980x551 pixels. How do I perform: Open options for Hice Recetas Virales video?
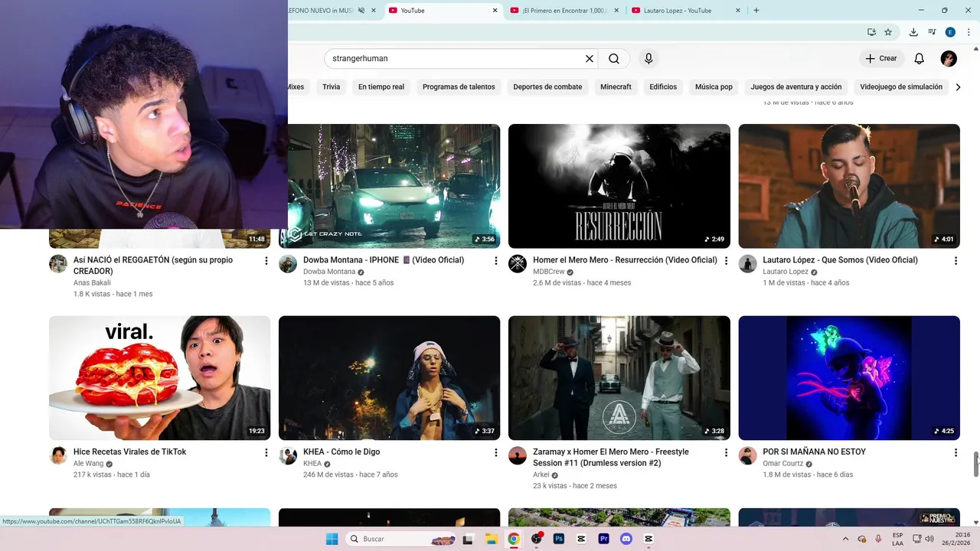[x=266, y=453]
